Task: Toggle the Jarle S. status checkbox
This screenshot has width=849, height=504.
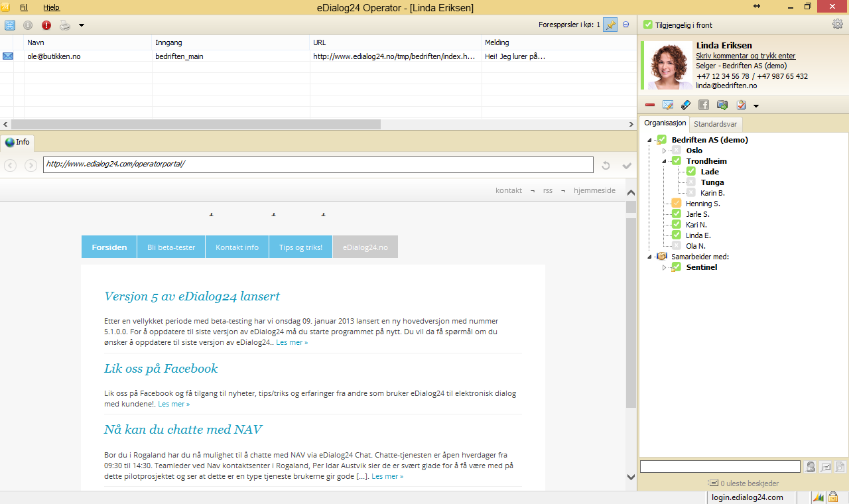Action: tap(677, 214)
